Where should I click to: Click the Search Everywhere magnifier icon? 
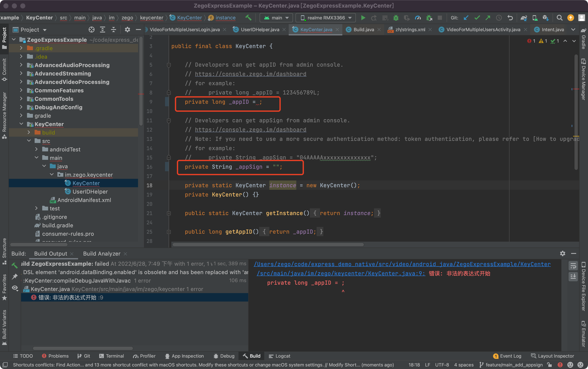click(x=560, y=18)
